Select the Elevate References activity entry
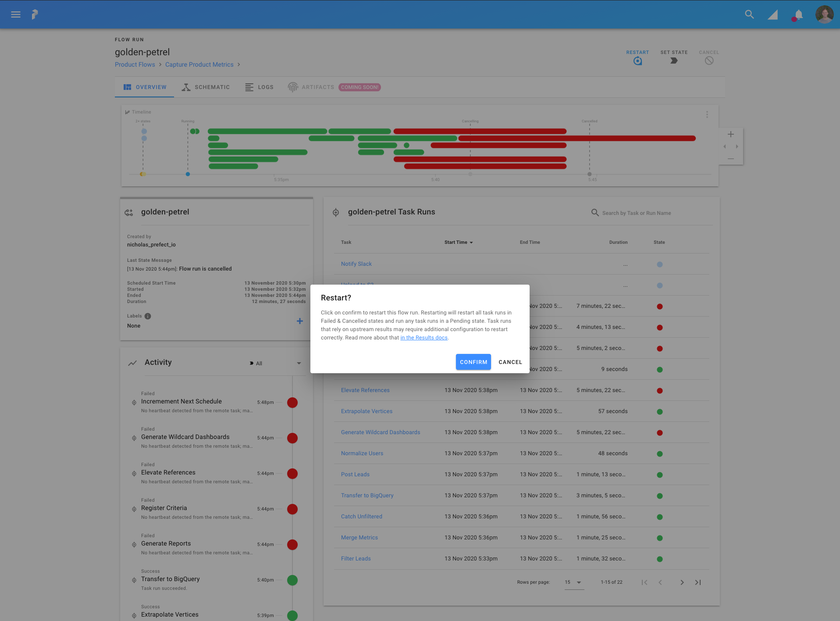The width and height of the screenshot is (840, 621). coord(215,473)
